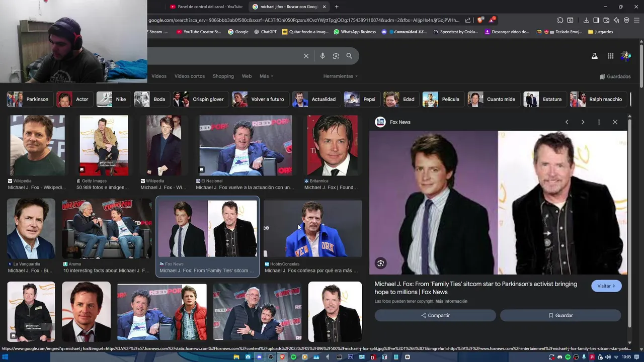Open the Fox News article title link
Image resolution: width=644 pixels, height=362 pixels.
point(475,288)
